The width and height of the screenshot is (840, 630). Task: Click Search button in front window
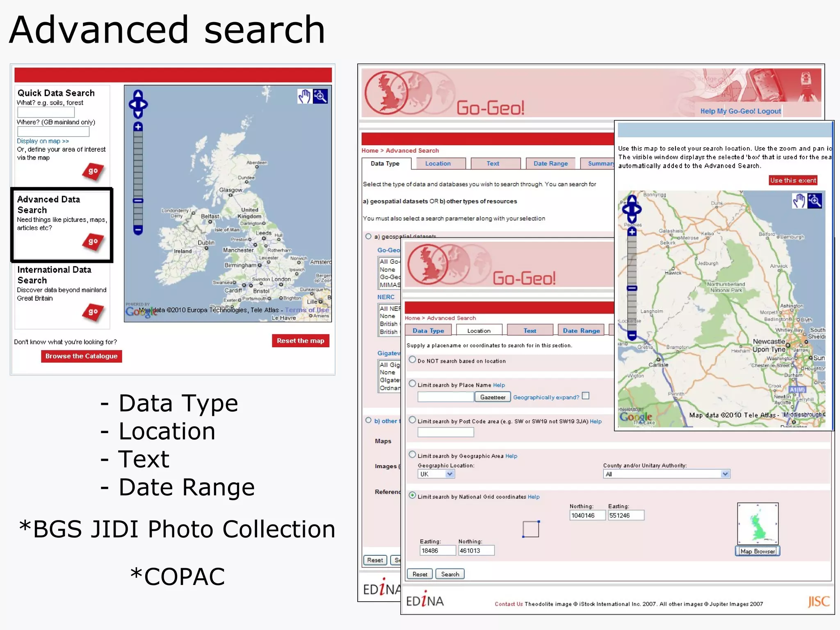pyautogui.click(x=450, y=574)
